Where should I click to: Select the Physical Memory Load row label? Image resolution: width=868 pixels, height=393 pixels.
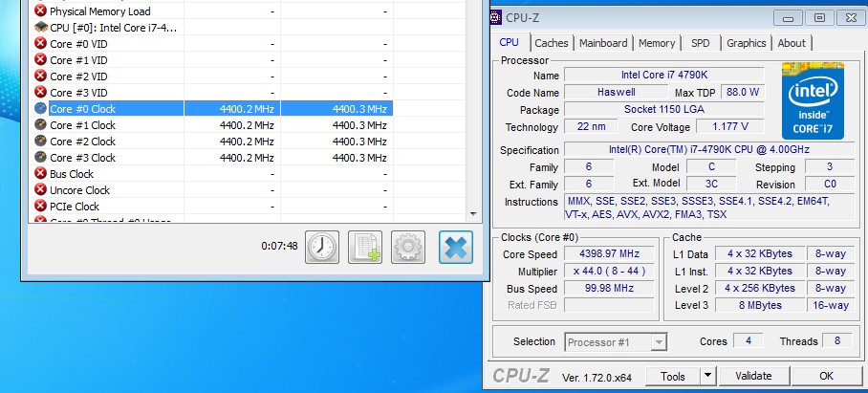coord(100,11)
